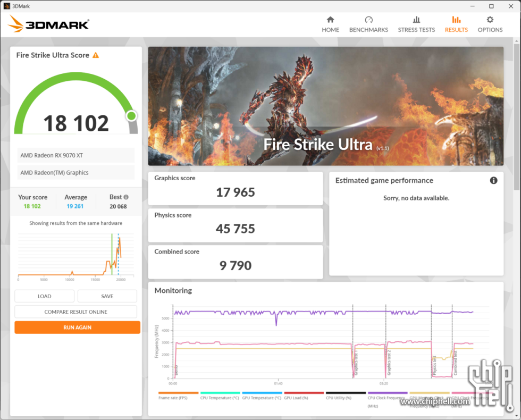Toggle the CPU Clock Frequency legend item

[388, 400]
